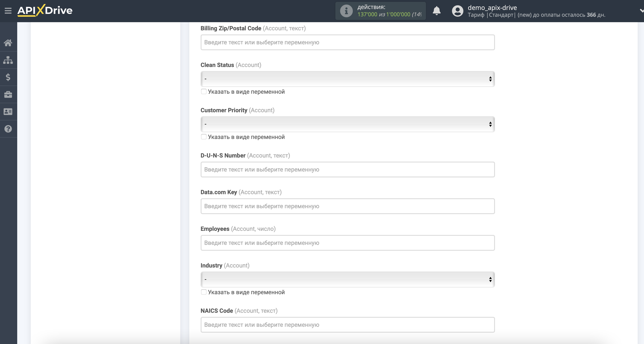Viewport: 644px width, 344px height.
Task: Check the variable checkbox under Industry
Action: click(204, 292)
